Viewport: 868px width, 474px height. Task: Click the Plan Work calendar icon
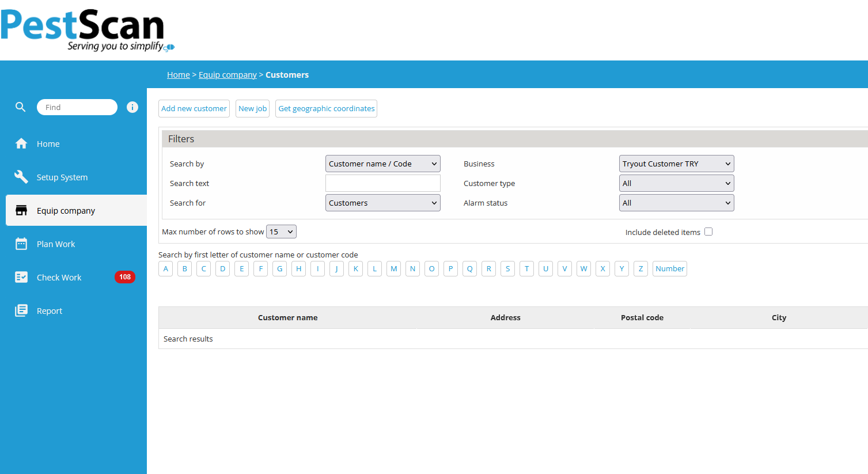click(21, 244)
